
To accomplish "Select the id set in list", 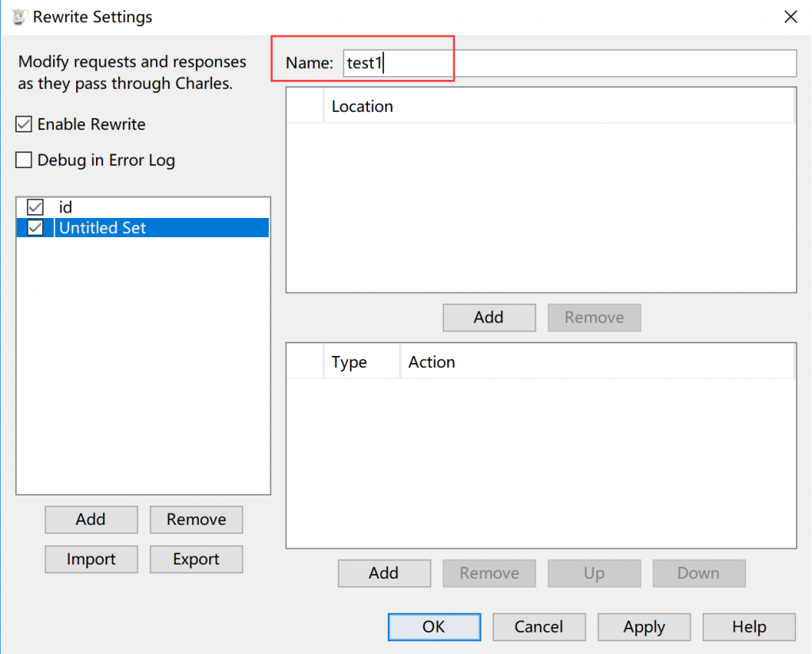I will click(x=143, y=207).
